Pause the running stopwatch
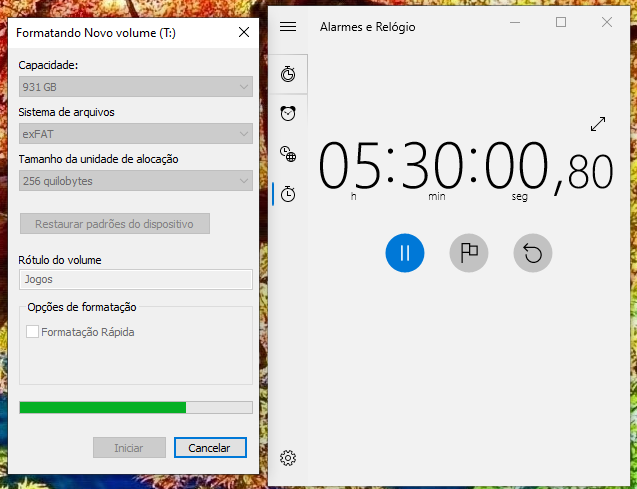The height and width of the screenshot is (489, 637). [x=405, y=253]
